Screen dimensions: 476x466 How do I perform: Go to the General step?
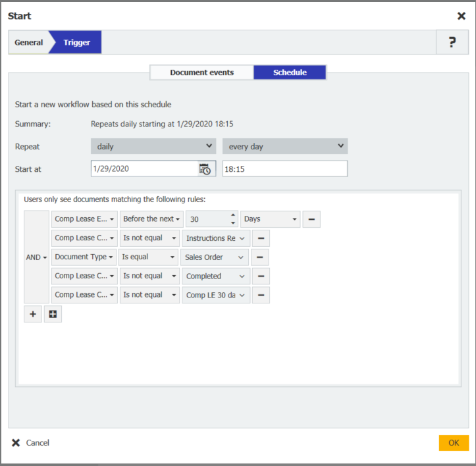(x=29, y=43)
